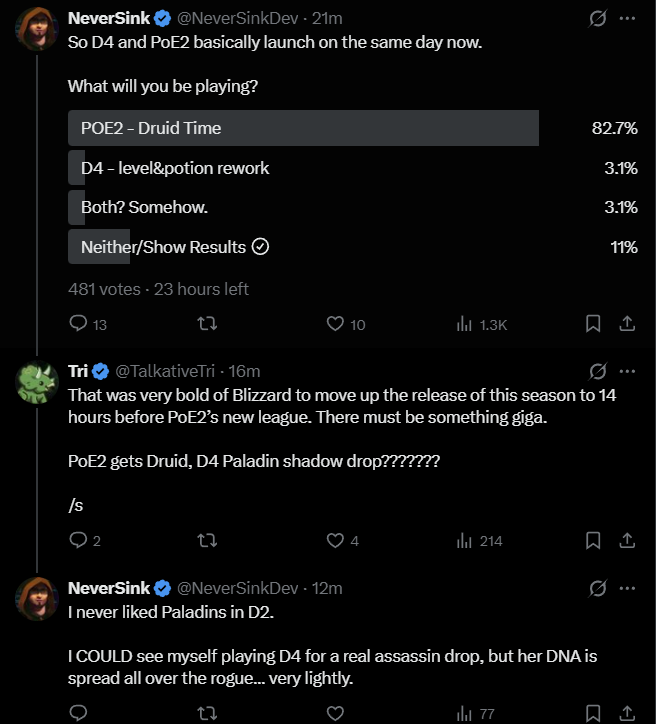
Task: Open Grok icon on Tri's tweet
Action: coord(599,371)
